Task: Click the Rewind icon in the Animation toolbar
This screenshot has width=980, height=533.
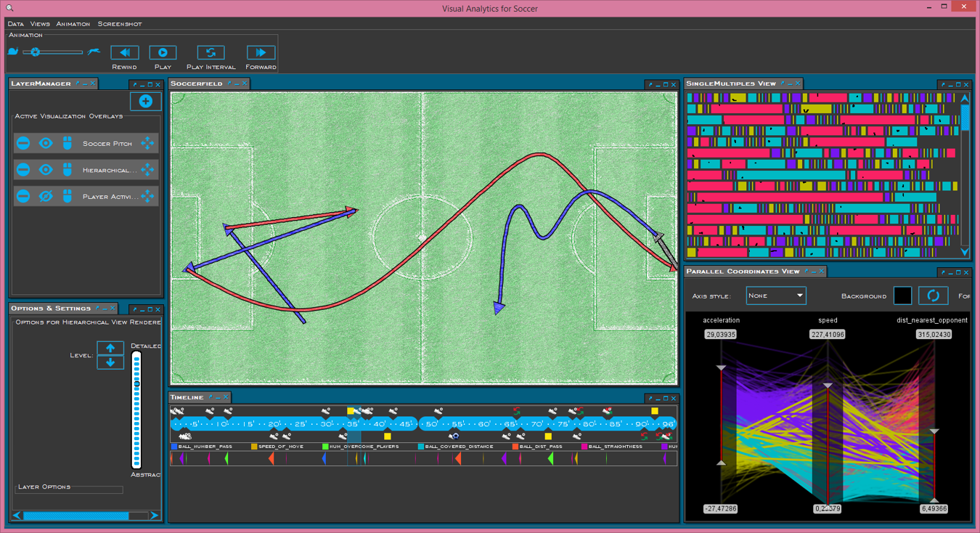Action: tap(123, 52)
